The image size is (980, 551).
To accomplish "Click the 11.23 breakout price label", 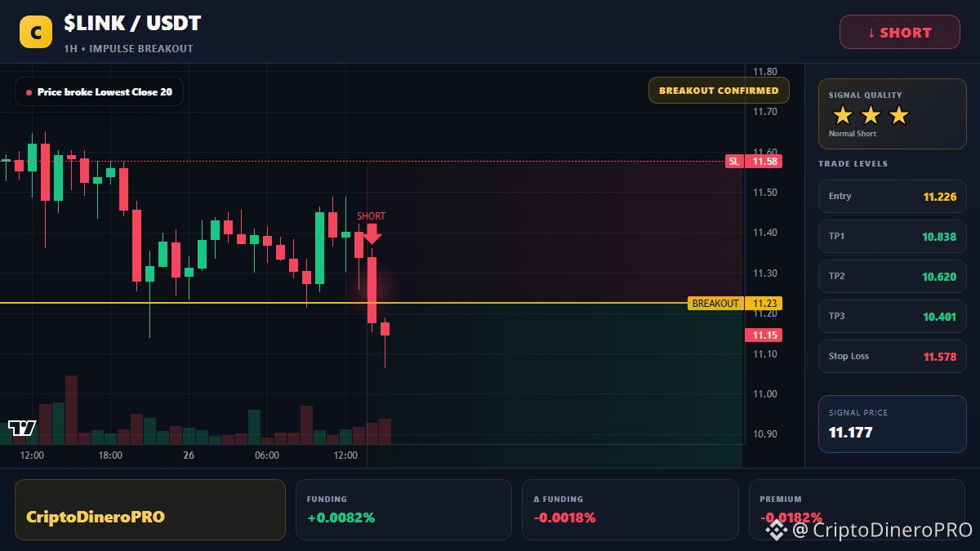I will coord(764,304).
